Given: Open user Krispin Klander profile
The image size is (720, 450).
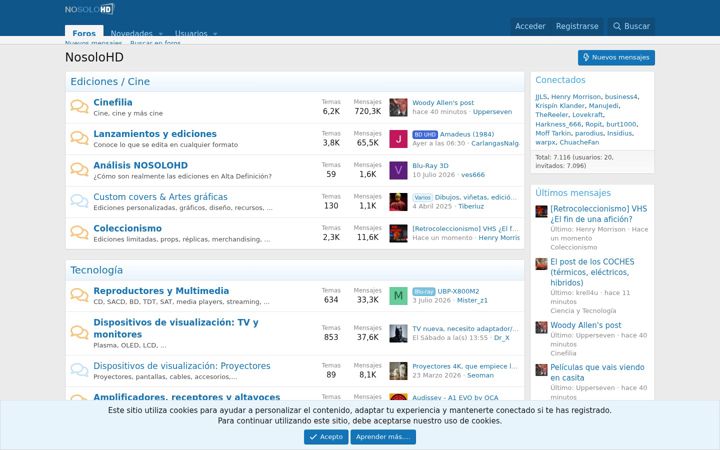Looking at the screenshot, I should [560, 106].
